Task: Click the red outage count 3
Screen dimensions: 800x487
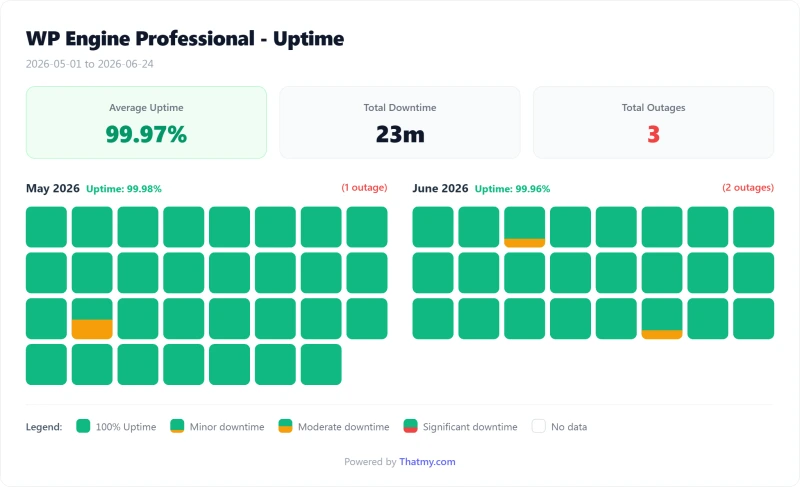Action: pos(654,135)
